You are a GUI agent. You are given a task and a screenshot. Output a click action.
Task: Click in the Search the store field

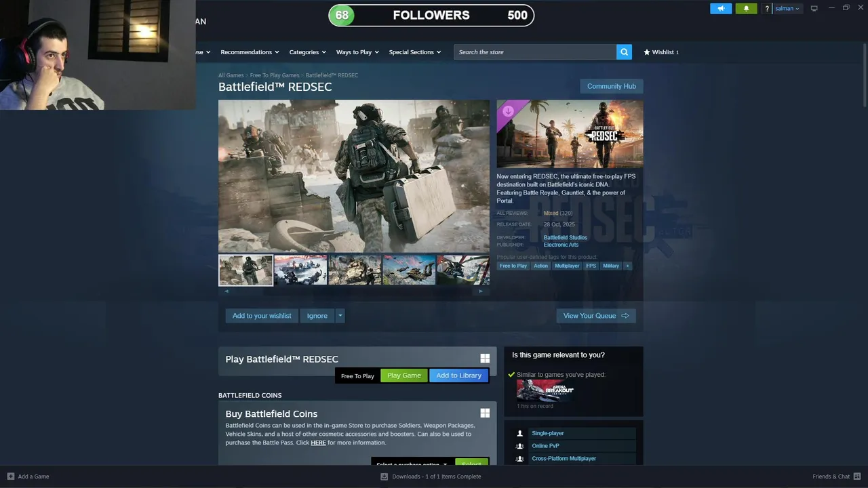(x=535, y=52)
